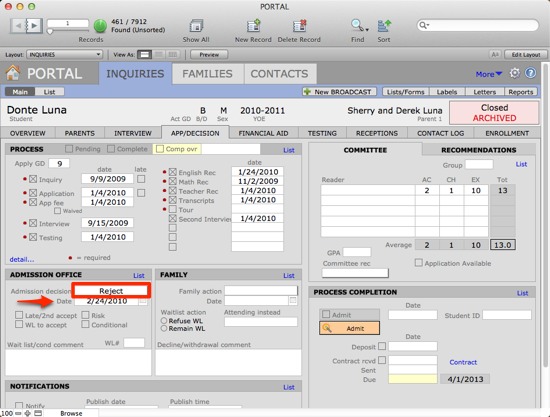Image resolution: width=550 pixels, height=417 pixels.
Task: Open the committee Group field
Action: (479, 164)
